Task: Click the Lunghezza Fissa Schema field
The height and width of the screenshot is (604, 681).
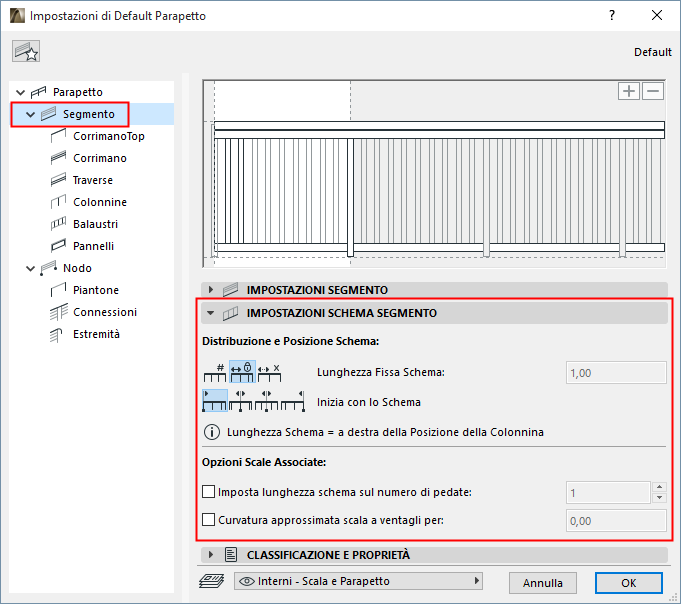Action: 616,373
